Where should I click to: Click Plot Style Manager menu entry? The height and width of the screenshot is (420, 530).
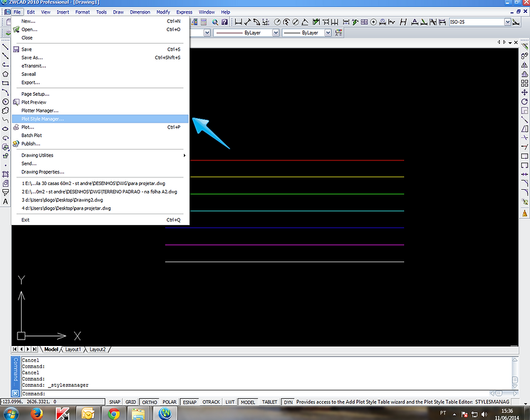point(100,119)
